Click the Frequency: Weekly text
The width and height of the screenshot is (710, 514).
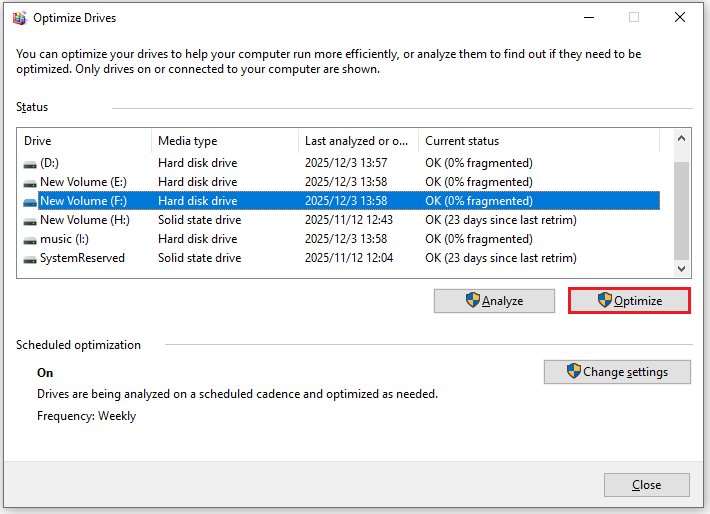86,416
